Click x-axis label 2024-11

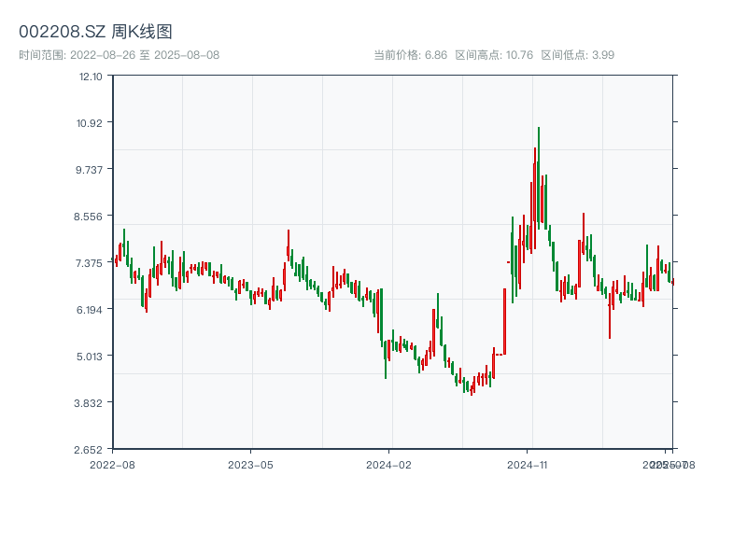pyautogui.click(x=528, y=465)
